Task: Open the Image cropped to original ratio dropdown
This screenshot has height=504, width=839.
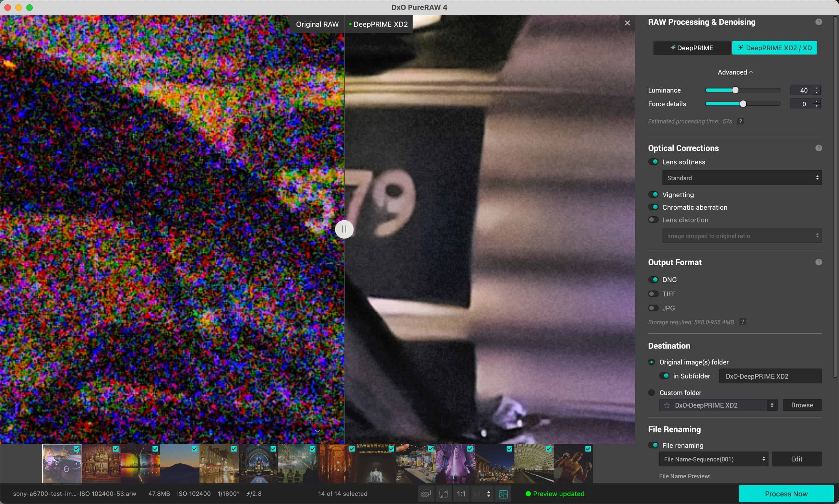Action: coord(742,236)
